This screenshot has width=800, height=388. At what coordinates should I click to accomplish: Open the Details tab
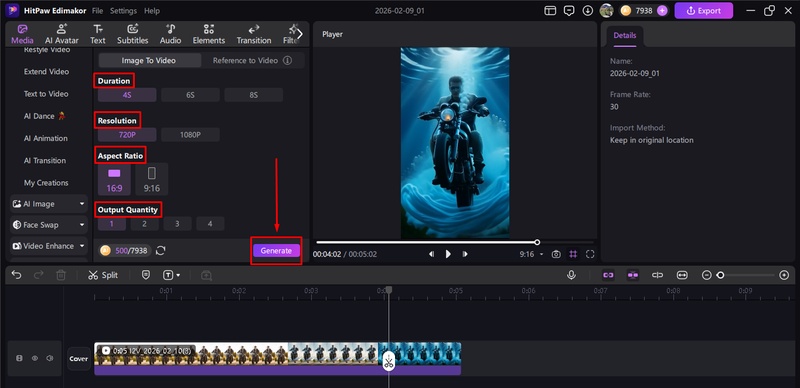click(x=624, y=36)
